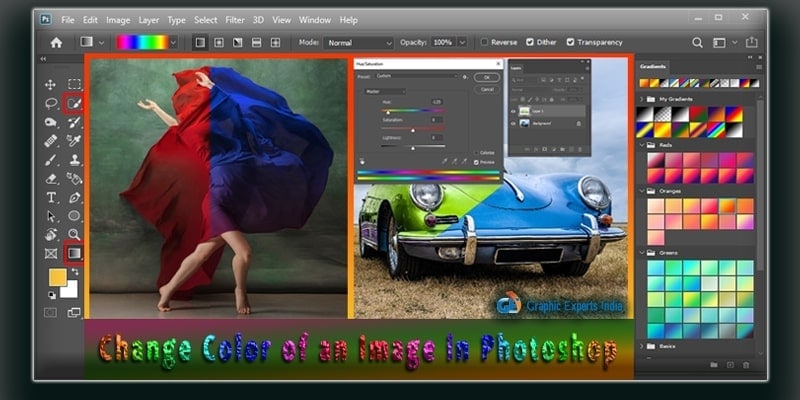800x400 pixels.
Task: Change screen mode icon
Action: (74, 312)
